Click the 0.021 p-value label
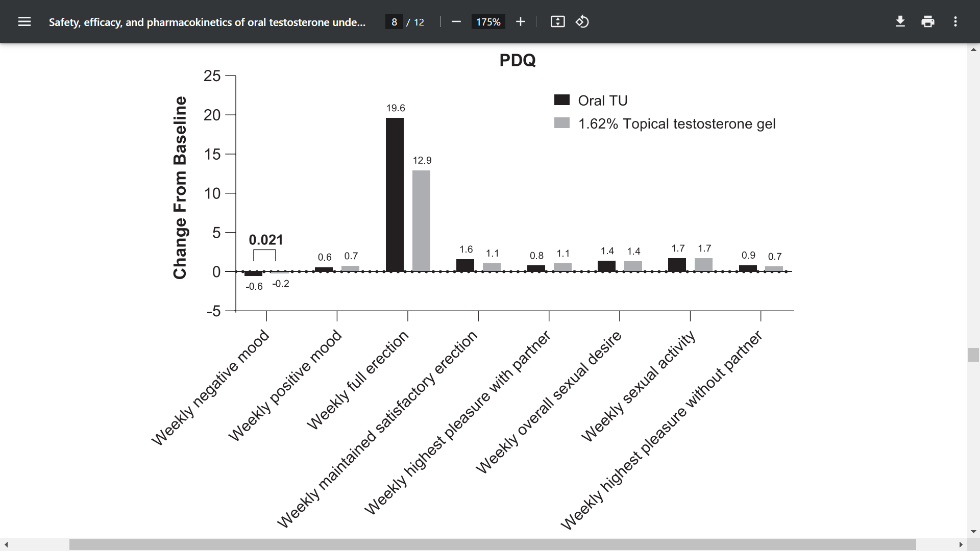980x551 pixels. (x=266, y=240)
